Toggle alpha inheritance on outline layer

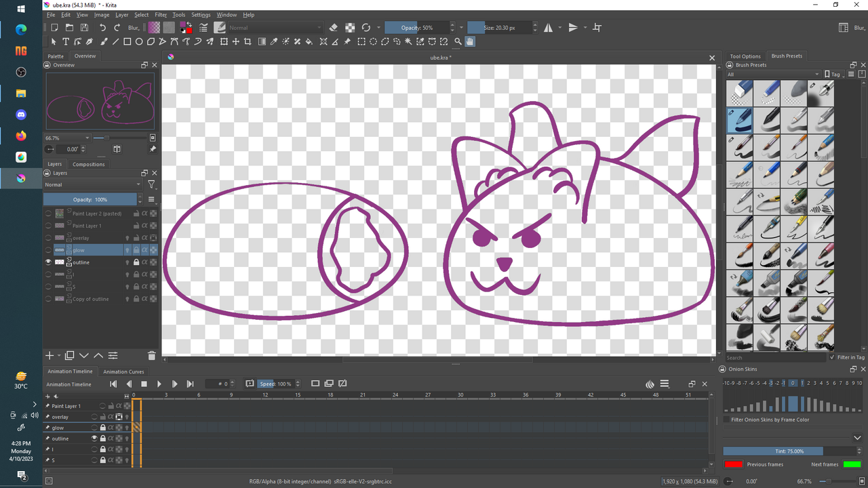pyautogui.click(x=144, y=262)
